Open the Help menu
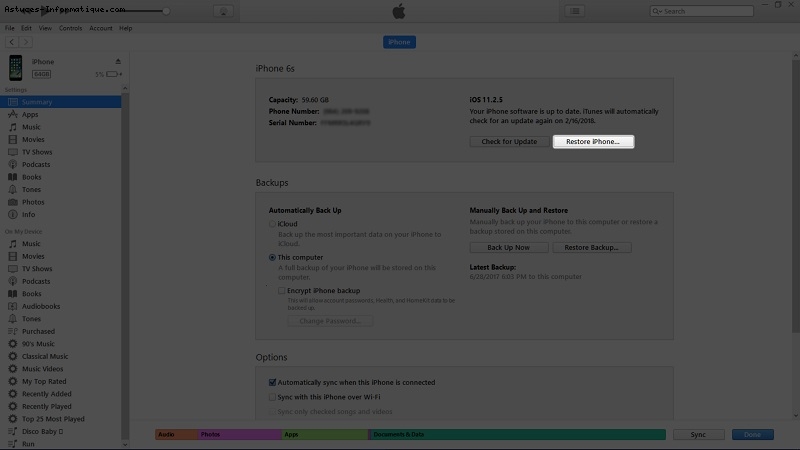The width and height of the screenshot is (800, 450). tap(126, 28)
